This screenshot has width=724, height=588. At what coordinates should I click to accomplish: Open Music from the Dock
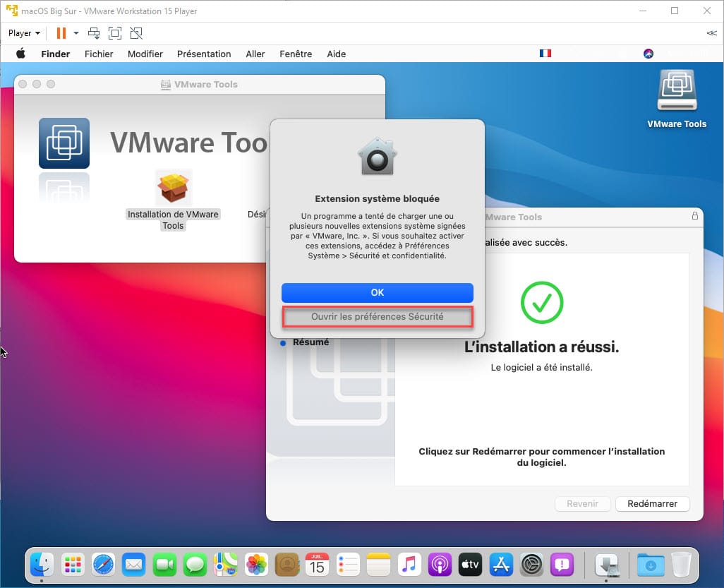click(409, 565)
